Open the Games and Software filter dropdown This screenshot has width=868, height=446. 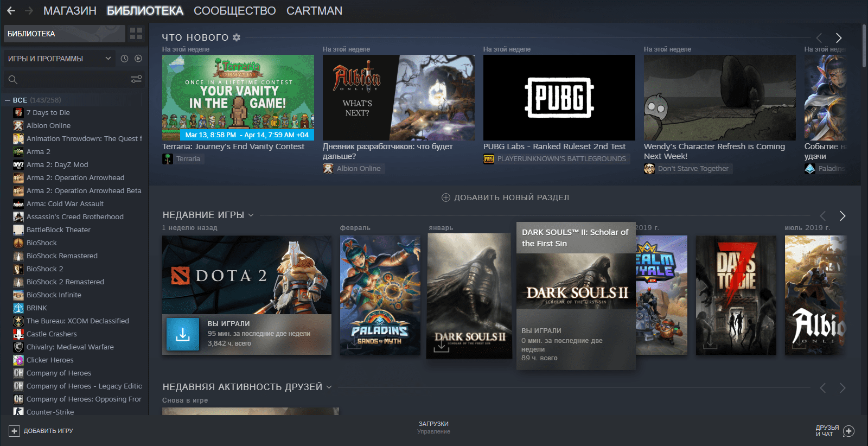point(60,59)
